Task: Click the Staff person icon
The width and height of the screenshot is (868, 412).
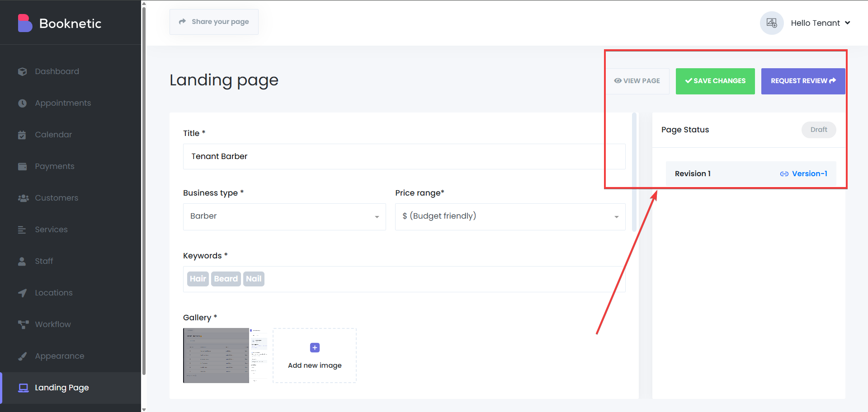Action: [22, 261]
